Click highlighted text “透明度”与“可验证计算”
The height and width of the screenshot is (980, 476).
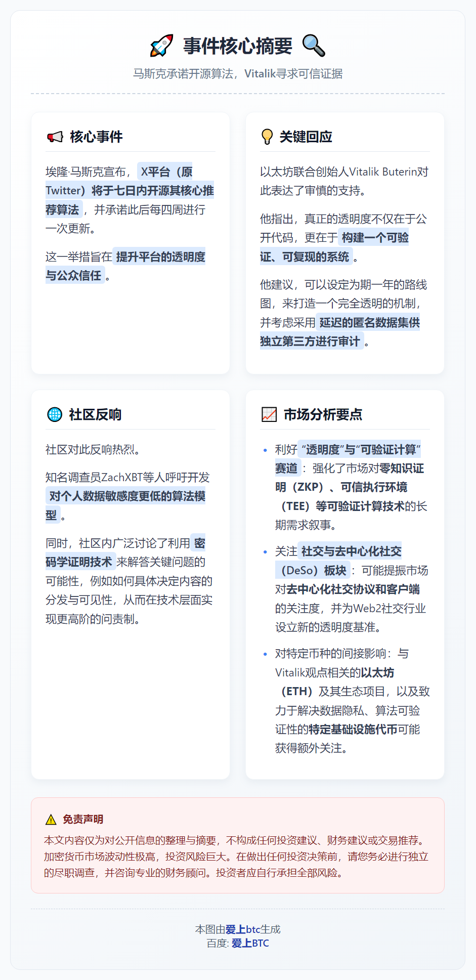361,449
